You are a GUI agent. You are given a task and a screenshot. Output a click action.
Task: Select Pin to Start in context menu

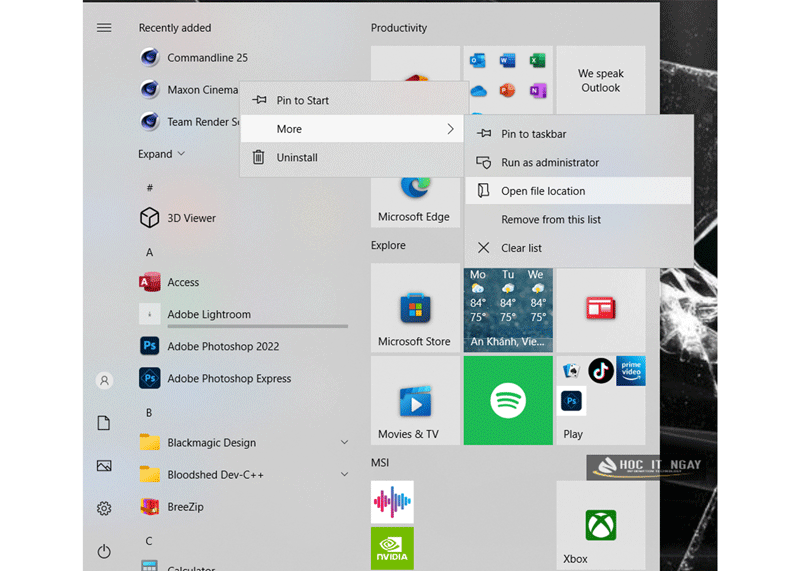(x=353, y=101)
